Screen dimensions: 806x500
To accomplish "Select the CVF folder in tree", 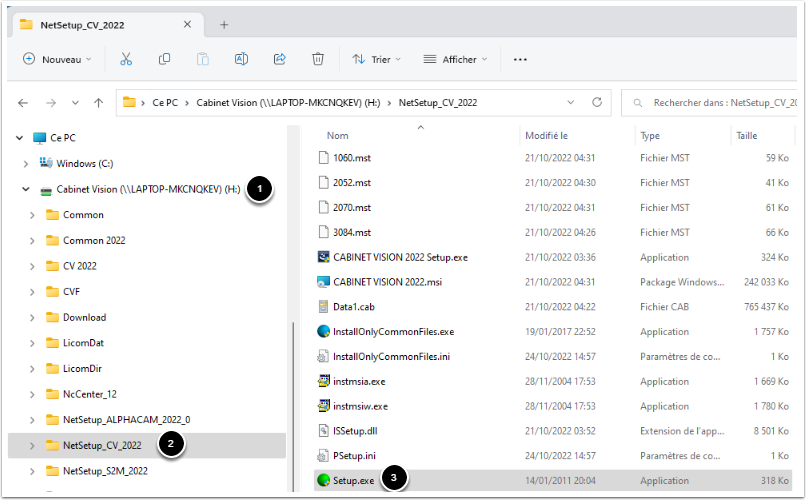I will 71,291.
